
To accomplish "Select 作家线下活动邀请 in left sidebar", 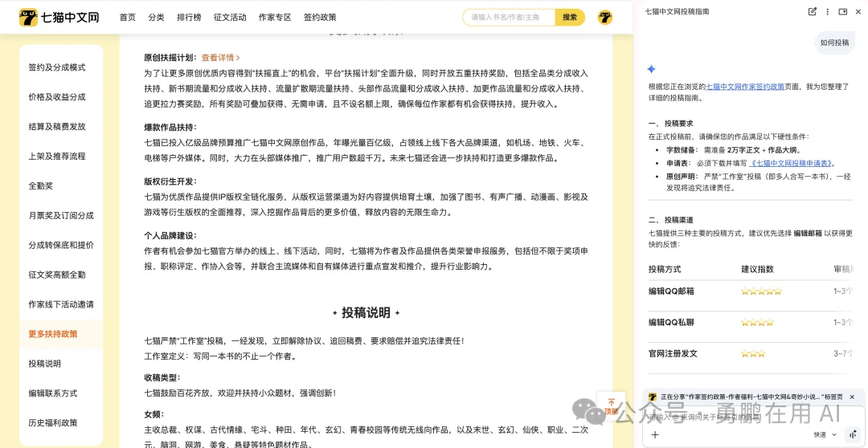I will (x=61, y=304).
